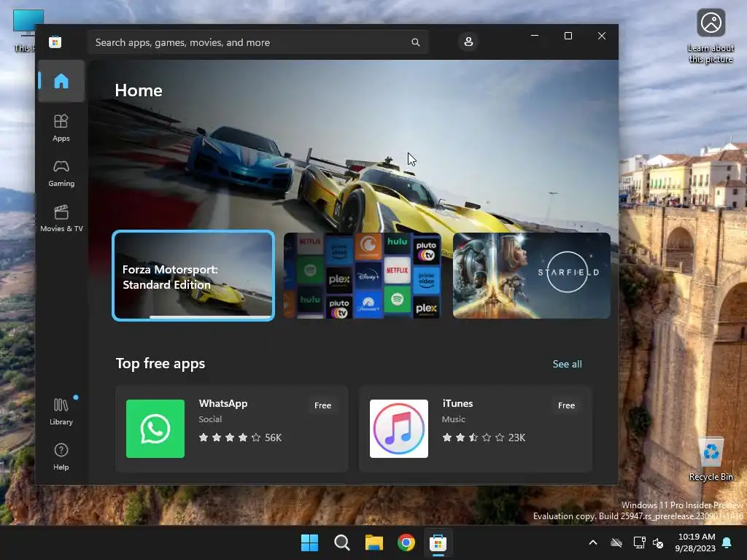747x560 pixels.
Task: Open the iTunes app icon
Action: [x=399, y=429]
